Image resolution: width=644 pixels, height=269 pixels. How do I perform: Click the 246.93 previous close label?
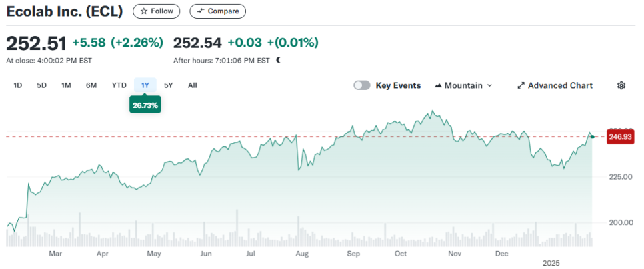coord(621,137)
